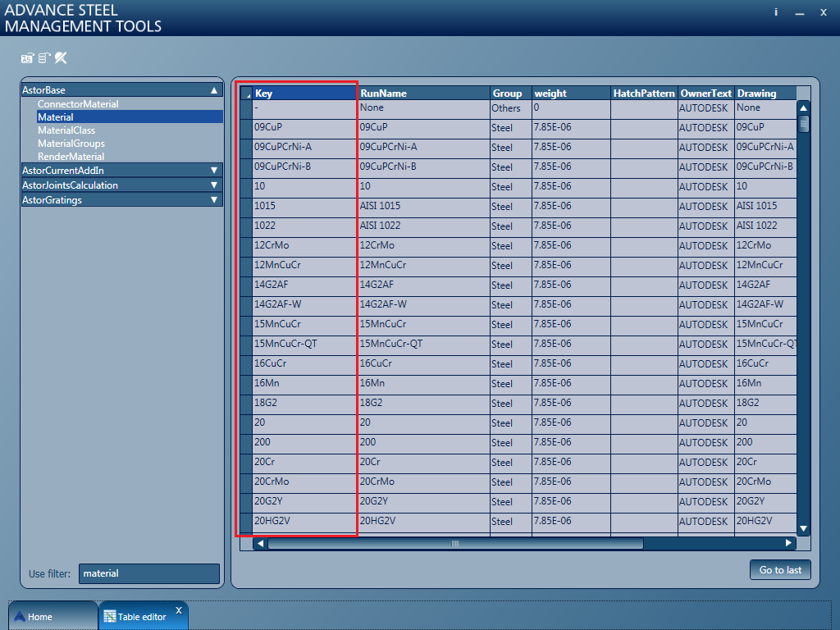Image resolution: width=840 pixels, height=630 pixels.
Task: Click Key cell '16Mn'
Action: [x=305, y=385]
